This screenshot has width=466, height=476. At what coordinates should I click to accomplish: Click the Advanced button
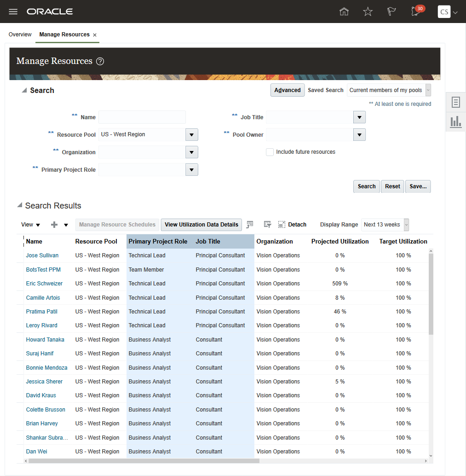pyautogui.click(x=288, y=90)
